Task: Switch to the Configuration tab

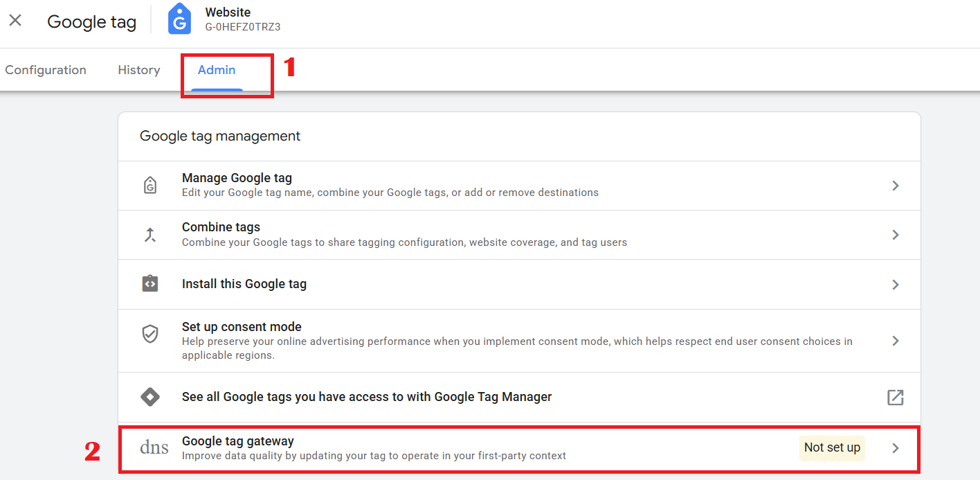Action: 46,70
